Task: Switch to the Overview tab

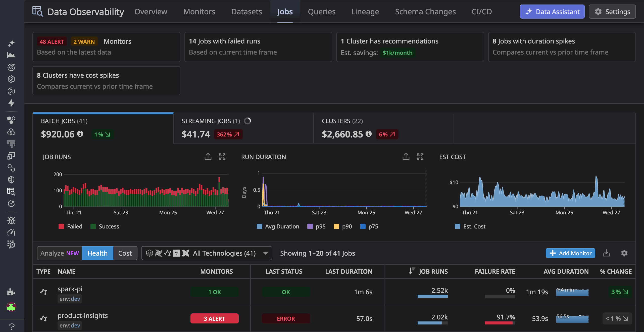Action: (x=151, y=12)
